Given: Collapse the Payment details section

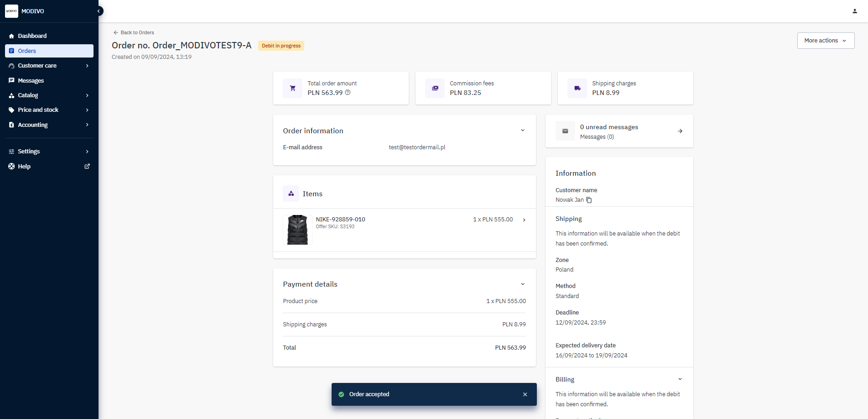Looking at the screenshot, I should (523, 284).
